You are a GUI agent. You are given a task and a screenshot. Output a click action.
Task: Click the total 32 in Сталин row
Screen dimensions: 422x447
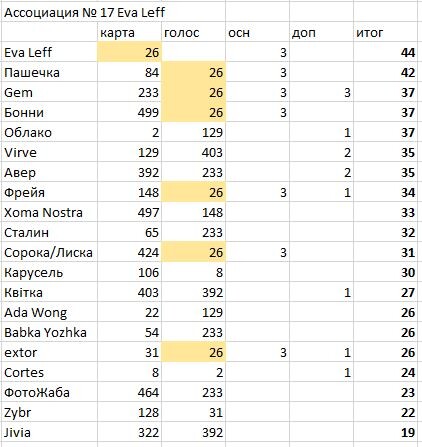[x=385, y=232]
